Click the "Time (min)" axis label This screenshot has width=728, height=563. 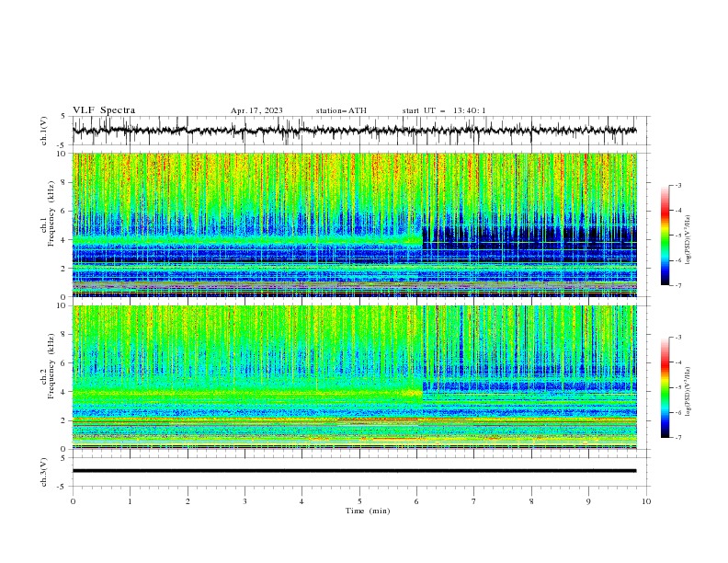click(368, 511)
